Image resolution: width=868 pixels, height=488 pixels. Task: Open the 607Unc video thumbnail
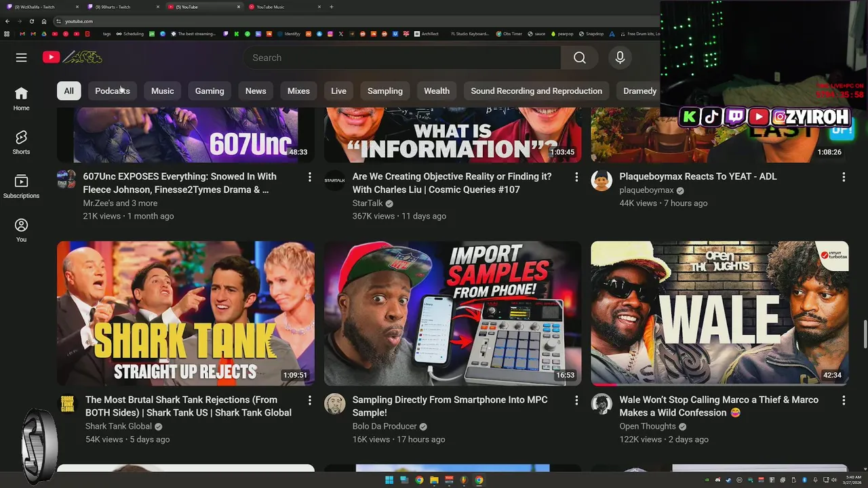(x=186, y=136)
